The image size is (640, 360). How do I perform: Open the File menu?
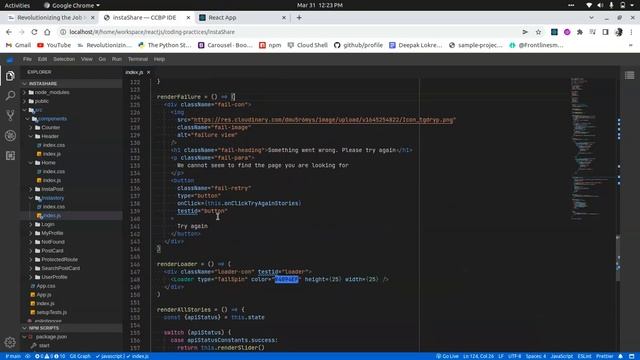pos(27,59)
